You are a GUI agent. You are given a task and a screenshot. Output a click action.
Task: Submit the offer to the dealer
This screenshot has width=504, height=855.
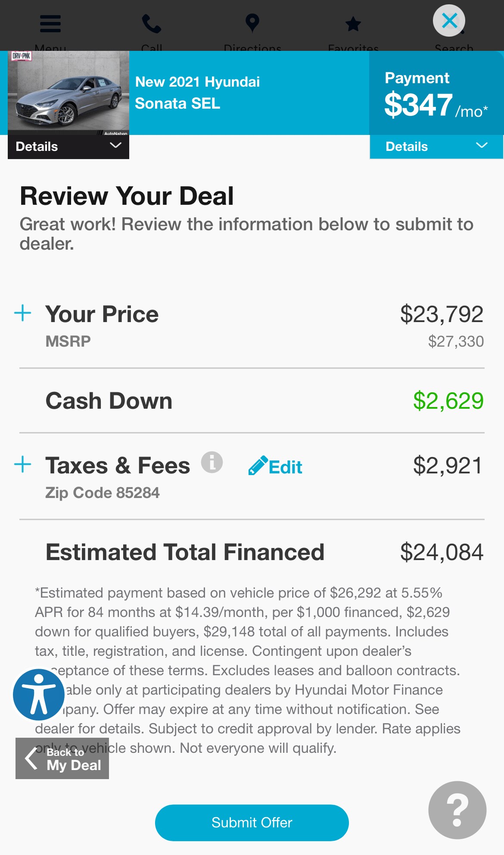[x=252, y=822]
